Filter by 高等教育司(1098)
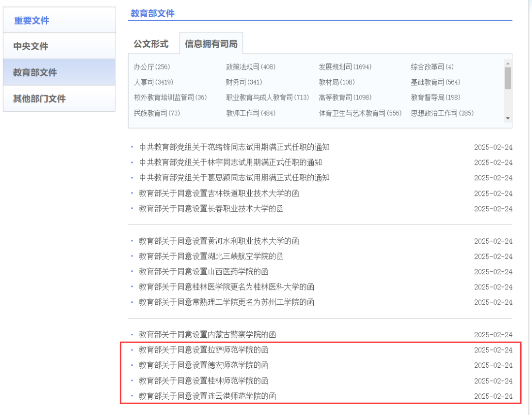 (345, 97)
